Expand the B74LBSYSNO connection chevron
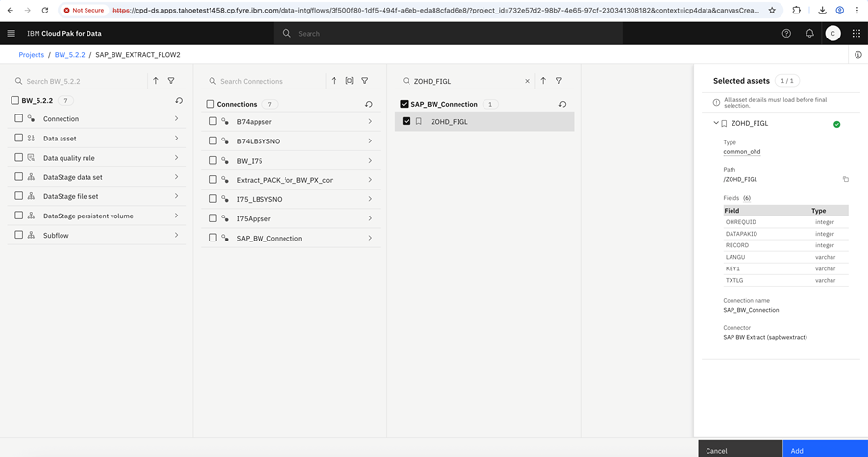 [370, 140]
